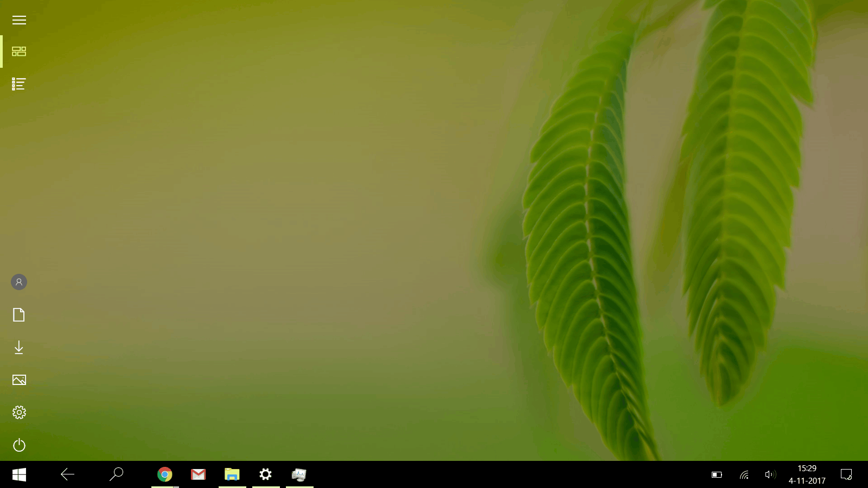Switch to all apps list view
Screen dimensions: 868x488
point(19,84)
